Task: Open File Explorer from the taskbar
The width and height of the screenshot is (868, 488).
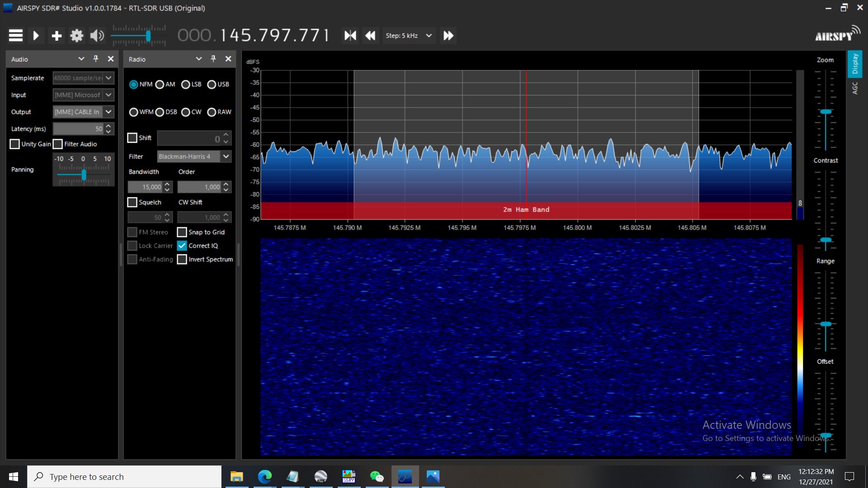Action: [x=236, y=477]
